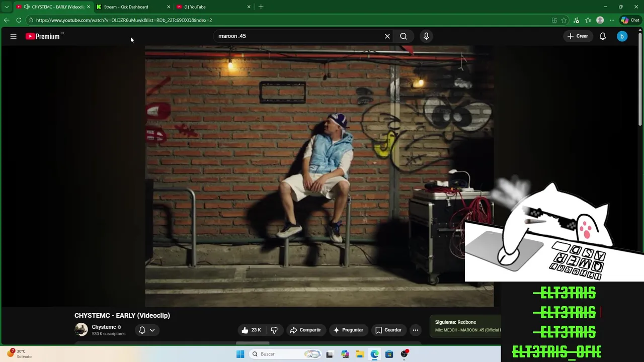Open the media control icon in Edge toolbar
This screenshot has height=362, width=644.
[x=576, y=20]
